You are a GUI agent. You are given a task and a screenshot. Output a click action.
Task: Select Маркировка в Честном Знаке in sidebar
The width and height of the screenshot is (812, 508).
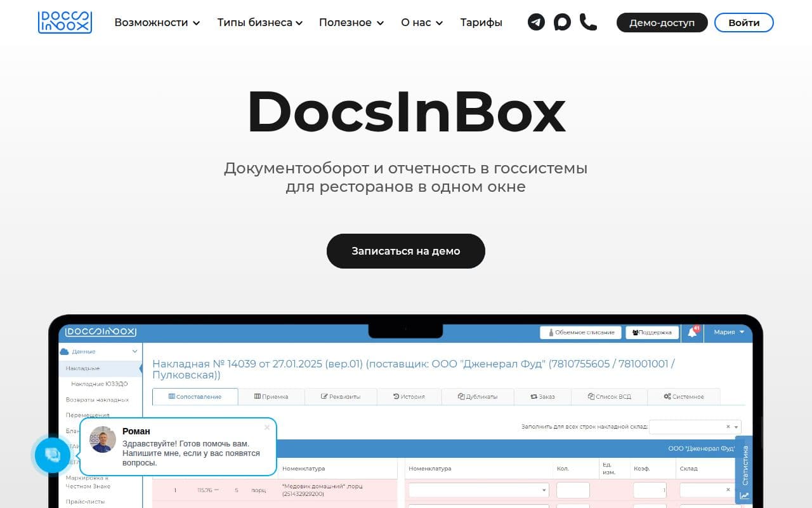click(88, 482)
